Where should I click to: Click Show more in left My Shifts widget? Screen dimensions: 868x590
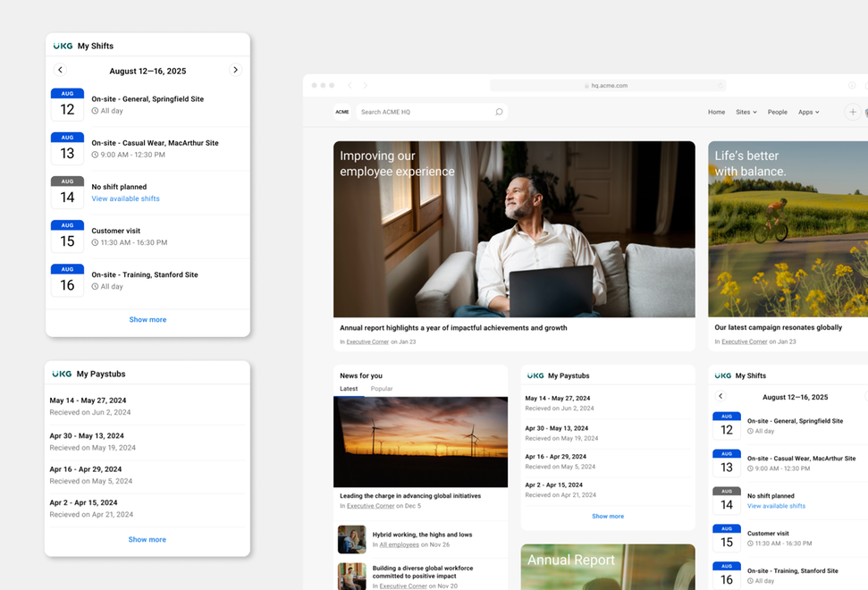pos(147,319)
